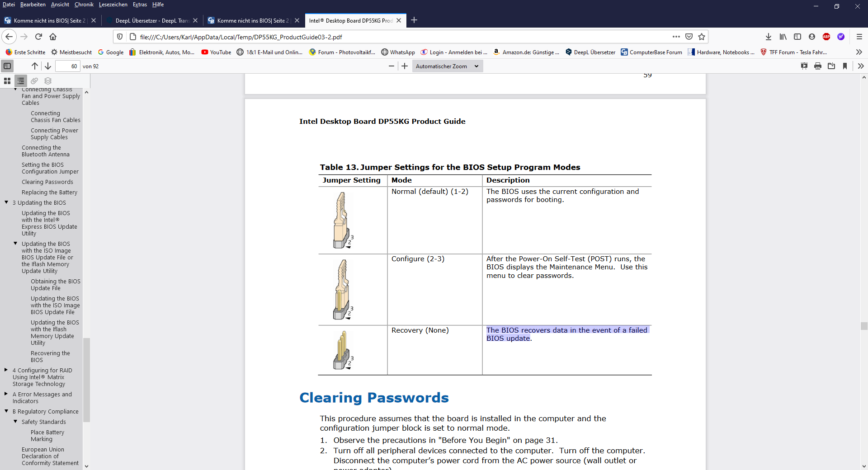
Task: Collapse Updating BIOS with ISO Image section
Action: [15, 244]
